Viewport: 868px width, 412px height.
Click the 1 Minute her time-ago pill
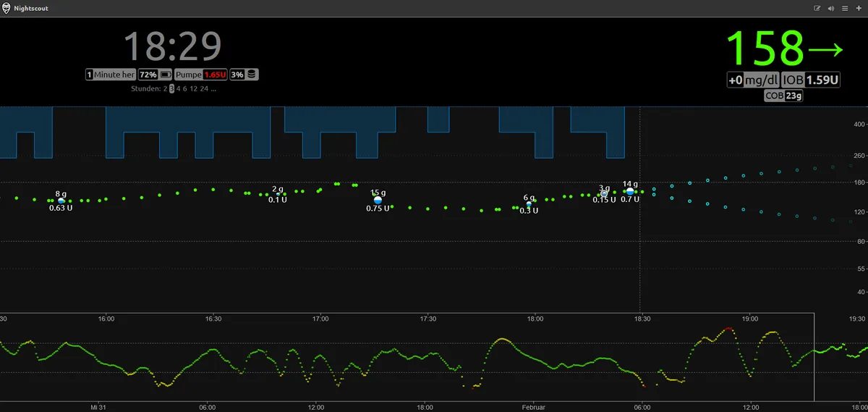(110, 75)
